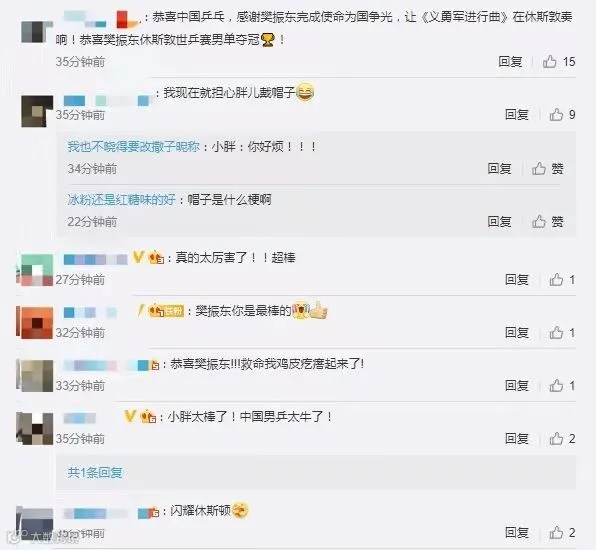Open profile 冰粉还是红糖味的好
Viewport: 596px width, 550px height.
pos(122,199)
